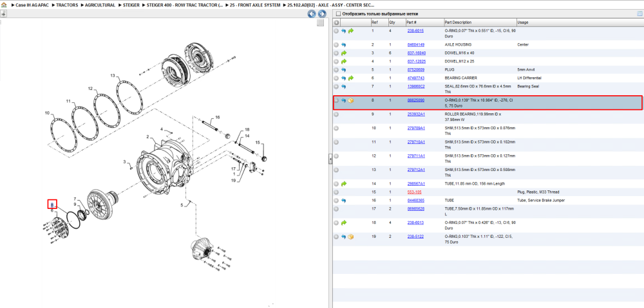Click the next diagram arrow button
The height and width of the screenshot is (308, 644).
coord(322,14)
